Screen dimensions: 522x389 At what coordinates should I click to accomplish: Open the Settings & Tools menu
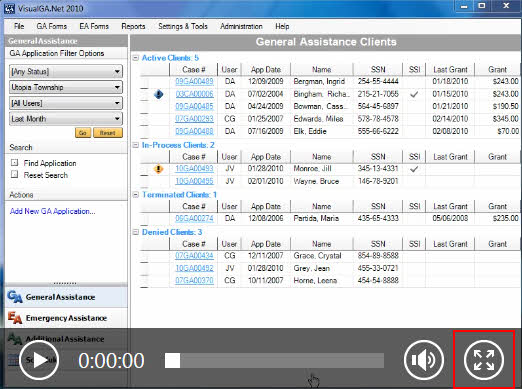183,26
